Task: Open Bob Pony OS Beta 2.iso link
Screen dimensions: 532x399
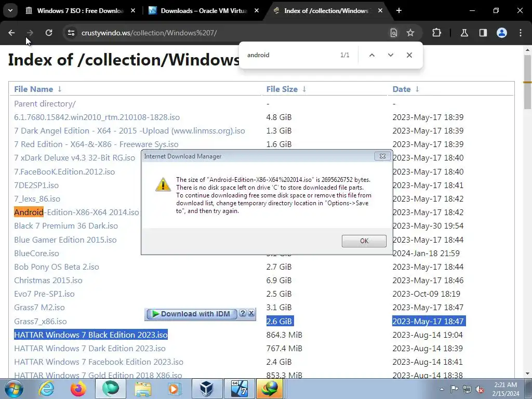Action: coord(56,267)
